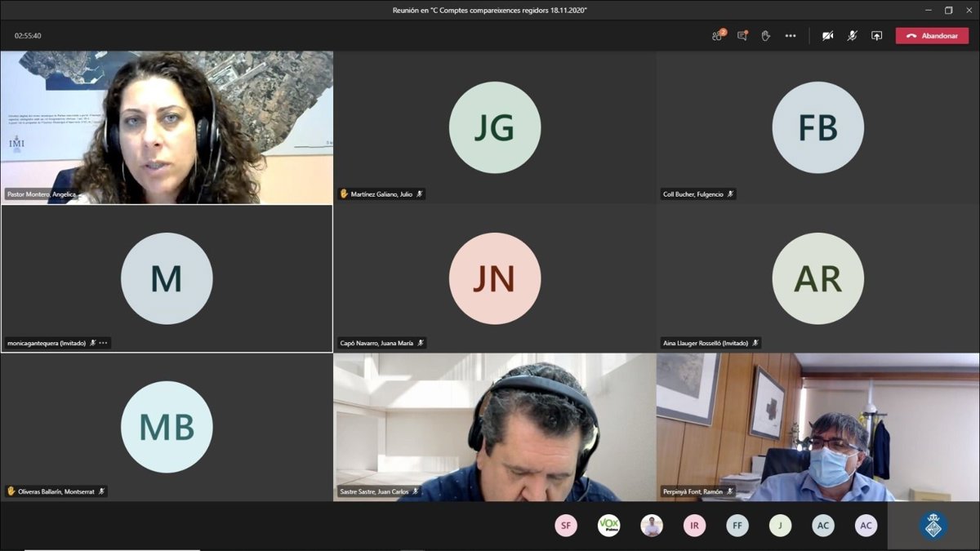Click the IR participant avatar

tap(694, 526)
